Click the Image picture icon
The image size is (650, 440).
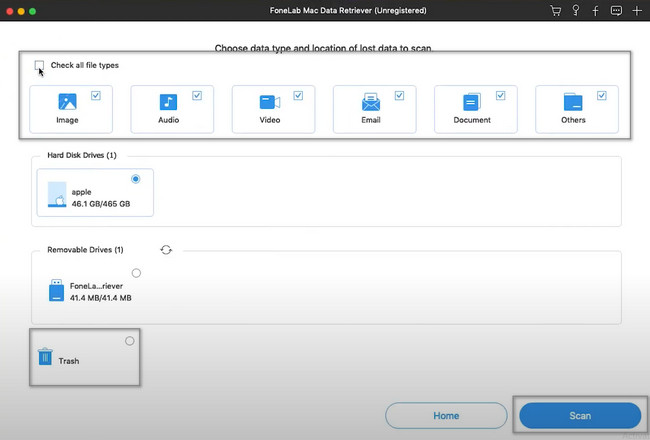coord(67,102)
